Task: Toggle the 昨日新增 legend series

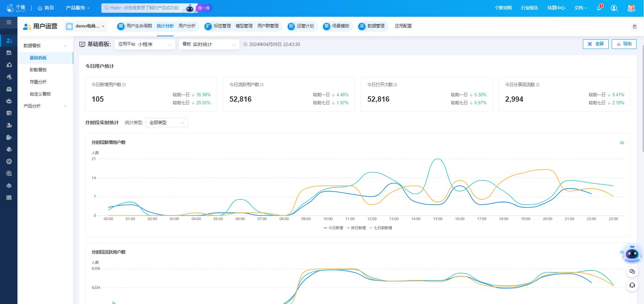Action: (x=356, y=228)
